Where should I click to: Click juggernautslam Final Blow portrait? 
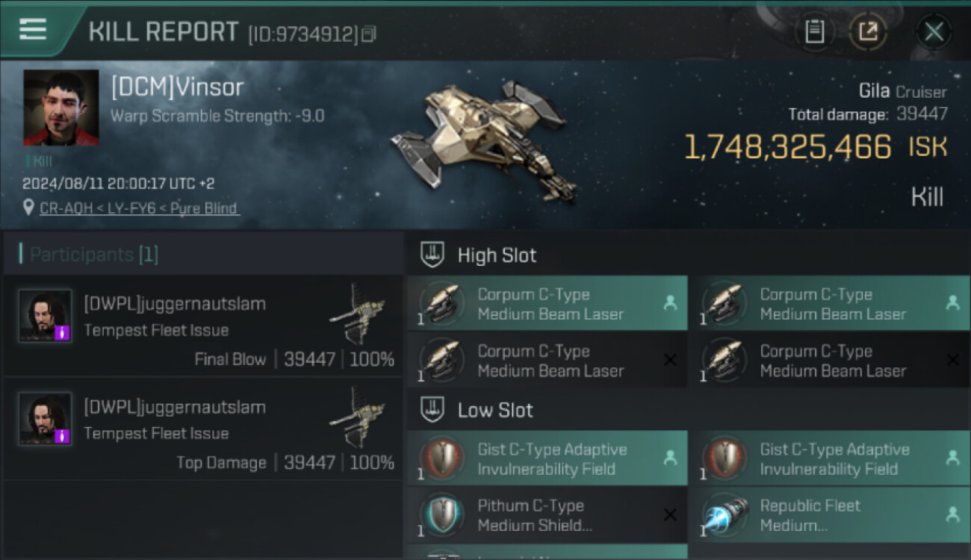46,316
